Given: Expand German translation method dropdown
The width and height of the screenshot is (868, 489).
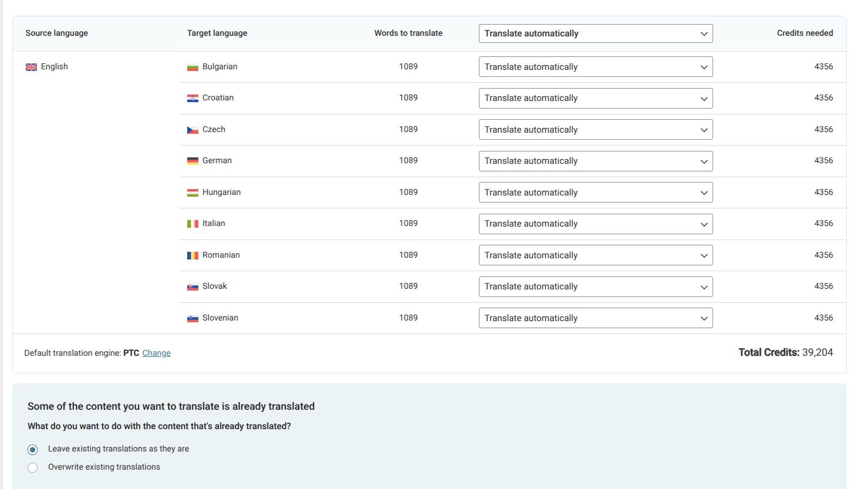Looking at the screenshot, I should (x=595, y=161).
